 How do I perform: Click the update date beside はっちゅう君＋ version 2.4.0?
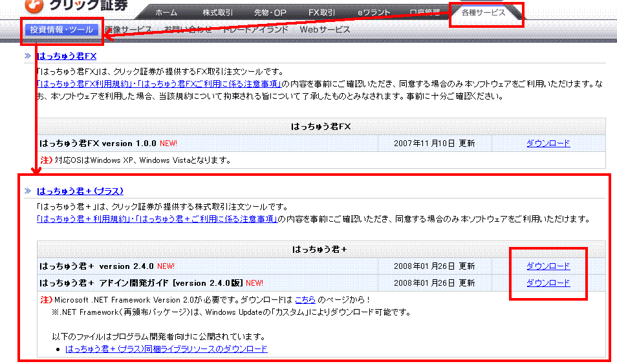[x=435, y=266]
